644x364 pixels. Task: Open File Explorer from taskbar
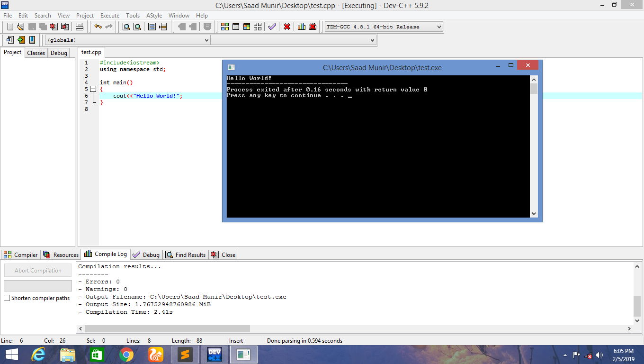click(67, 355)
